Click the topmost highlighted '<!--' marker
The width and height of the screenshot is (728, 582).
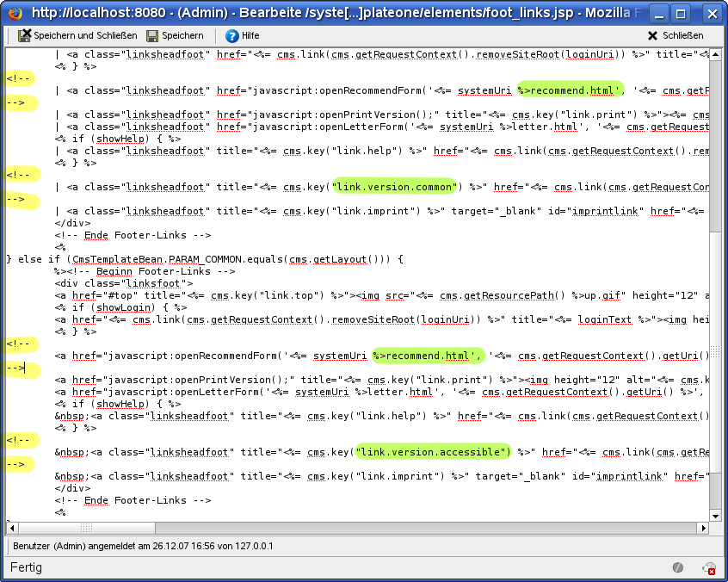(x=18, y=78)
